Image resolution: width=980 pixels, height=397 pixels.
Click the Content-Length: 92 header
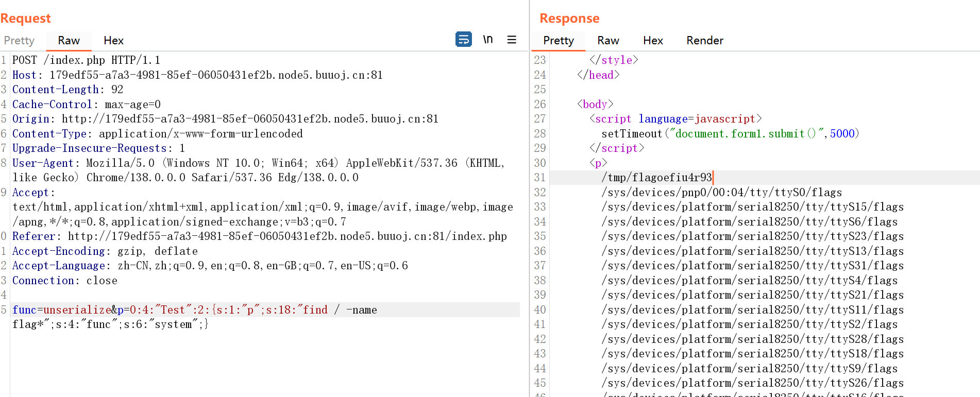tap(67, 90)
